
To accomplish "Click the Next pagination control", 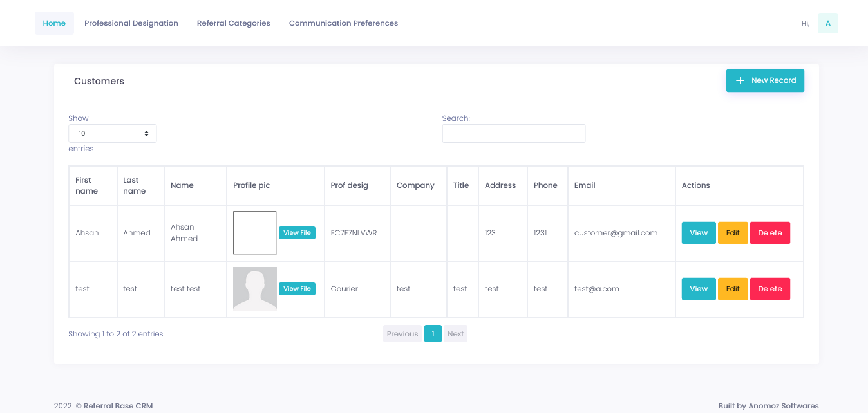I will click(x=455, y=333).
